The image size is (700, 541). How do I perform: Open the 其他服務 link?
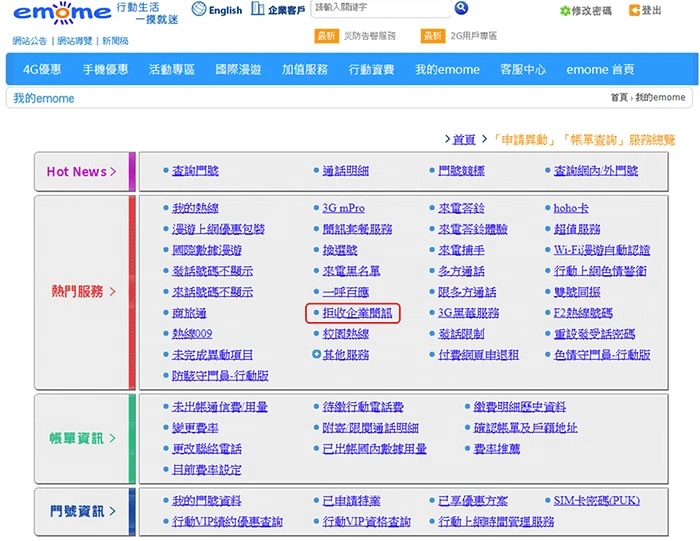click(346, 355)
